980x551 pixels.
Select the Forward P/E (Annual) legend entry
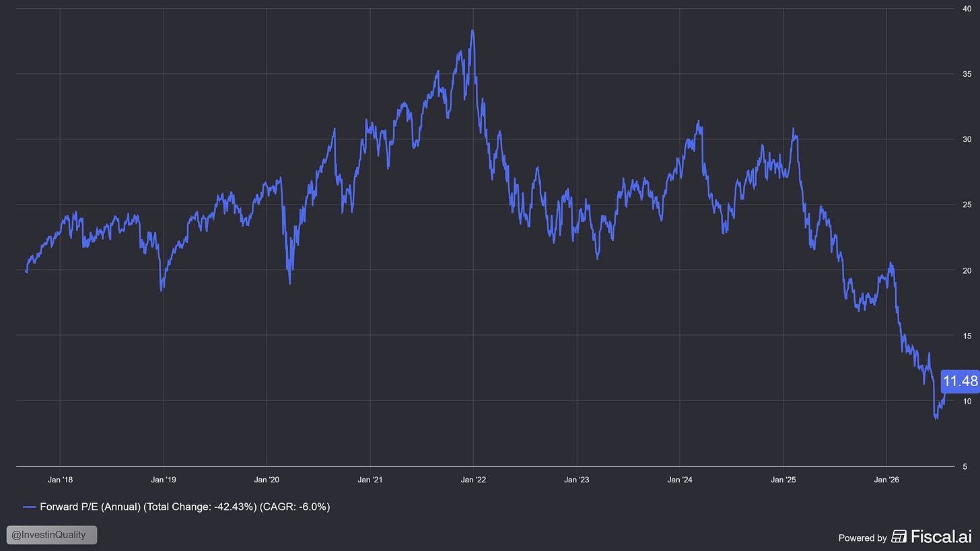pyautogui.click(x=176, y=507)
